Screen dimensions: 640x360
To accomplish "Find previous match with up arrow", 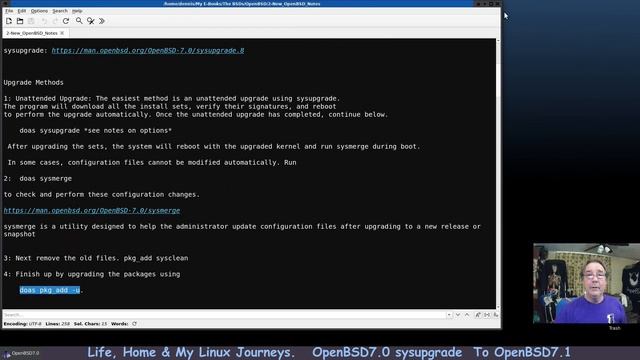I will (467, 315).
